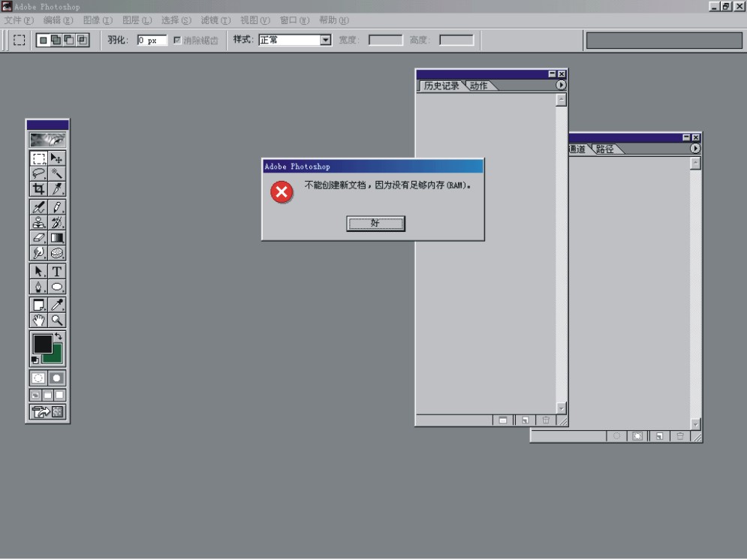747x560 pixels.
Task: Select Intersect with Selection mode
Action: (83, 40)
